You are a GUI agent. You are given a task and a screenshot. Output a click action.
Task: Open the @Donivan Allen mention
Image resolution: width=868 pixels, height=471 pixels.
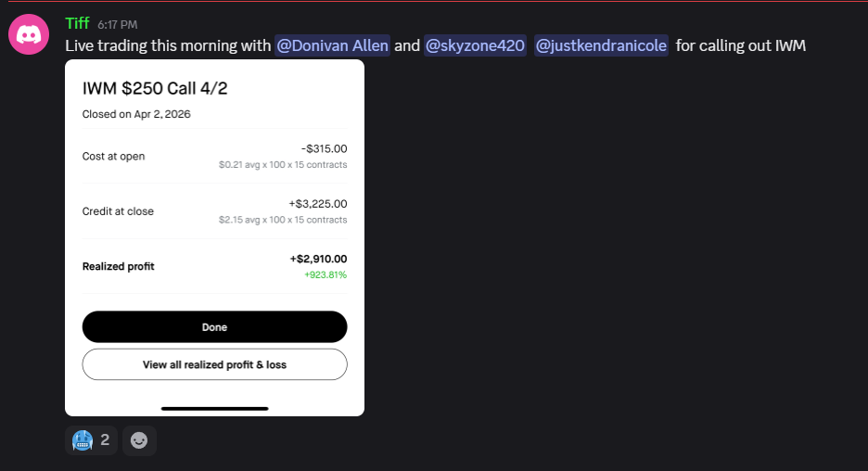coord(333,45)
